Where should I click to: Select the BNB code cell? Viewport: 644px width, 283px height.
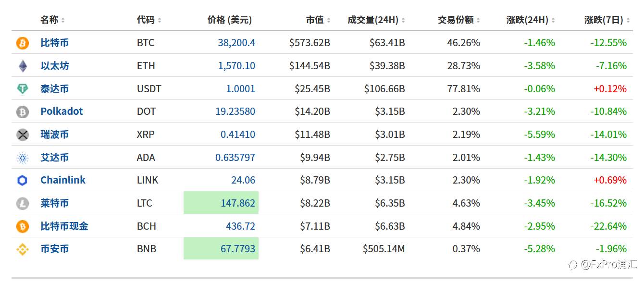pos(147,249)
